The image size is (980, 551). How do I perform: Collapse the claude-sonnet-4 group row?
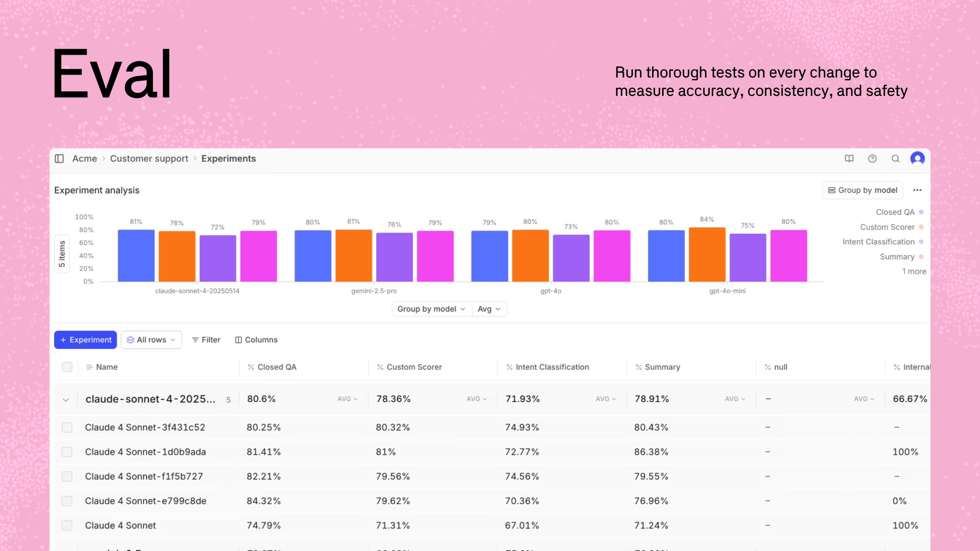[x=66, y=400]
